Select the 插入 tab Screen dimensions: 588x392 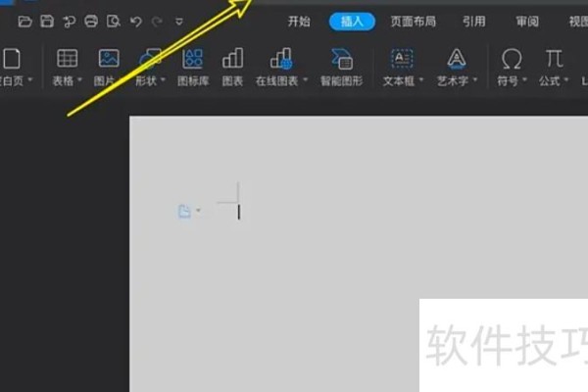coord(352,22)
